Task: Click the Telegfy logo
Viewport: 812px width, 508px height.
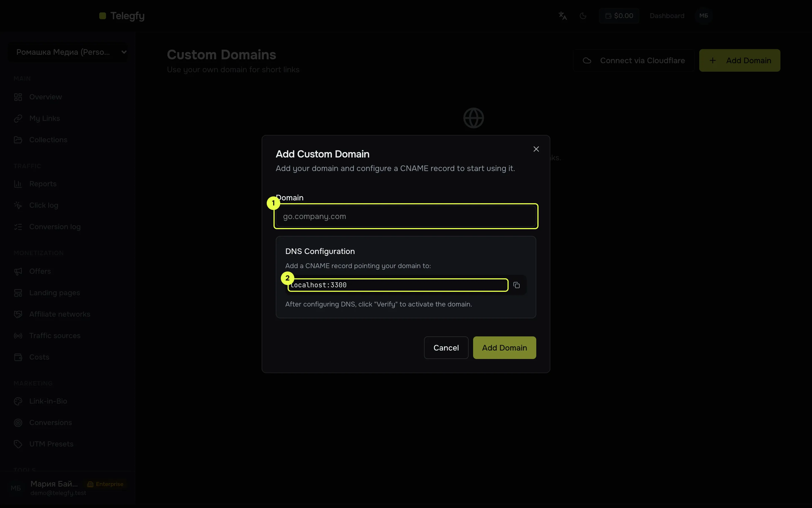Action: (x=122, y=16)
